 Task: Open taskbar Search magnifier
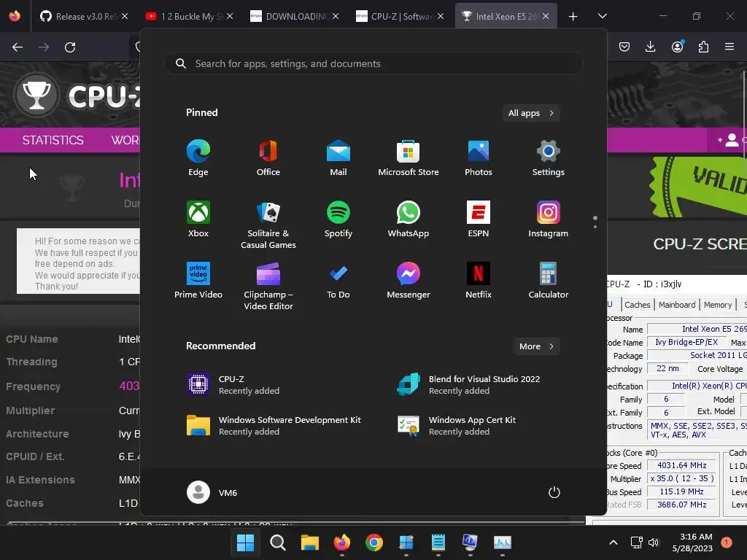point(277,542)
